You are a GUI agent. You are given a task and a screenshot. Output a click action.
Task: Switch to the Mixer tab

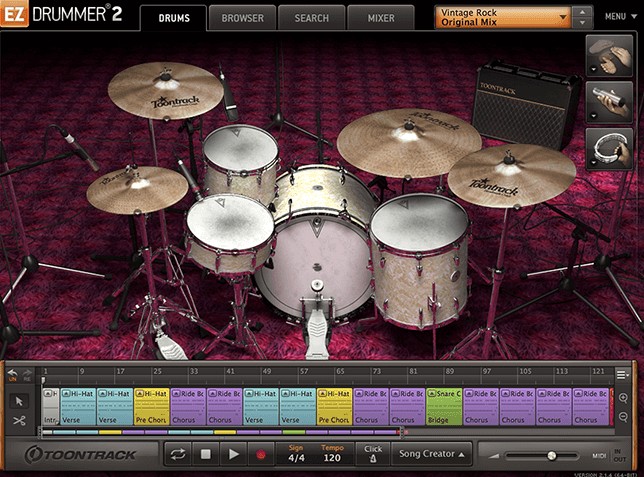(380, 18)
